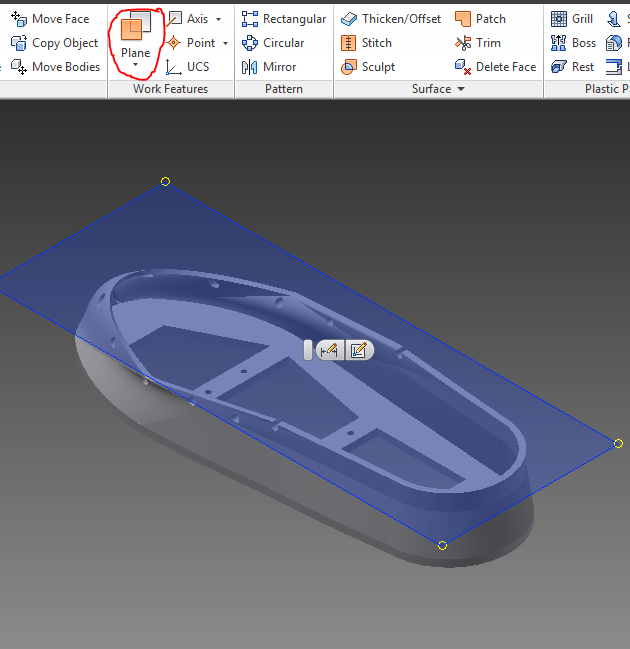Select the Trim surface tool
This screenshot has height=649, width=630.
[478, 43]
